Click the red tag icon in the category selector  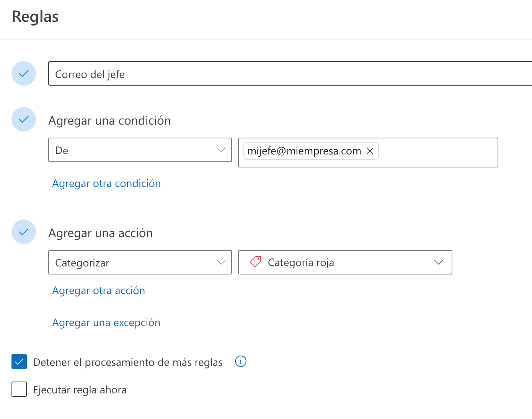pyautogui.click(x=255, y=262)
